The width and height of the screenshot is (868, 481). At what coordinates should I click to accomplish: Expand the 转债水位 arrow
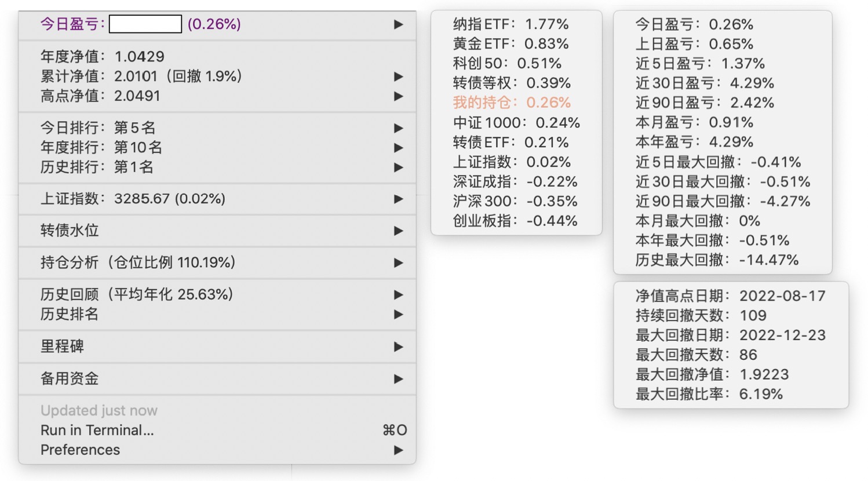pos(398,231)
